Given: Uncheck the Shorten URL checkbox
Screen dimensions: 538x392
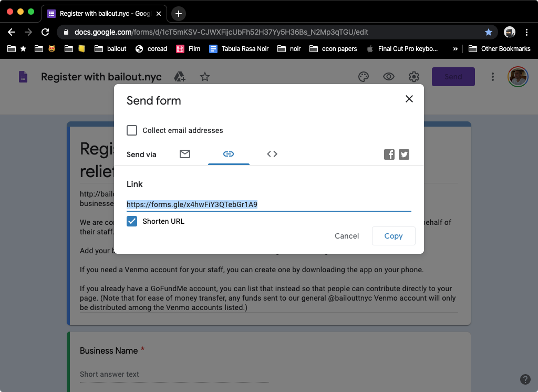Looking at the screenshot, I should tap(132, 221).
